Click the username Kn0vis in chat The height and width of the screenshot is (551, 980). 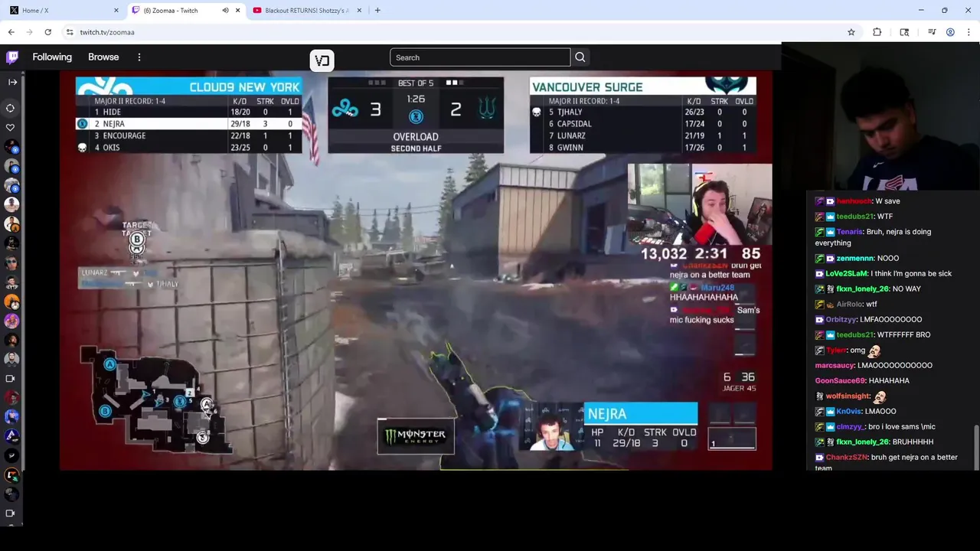[x=848, y=412]
